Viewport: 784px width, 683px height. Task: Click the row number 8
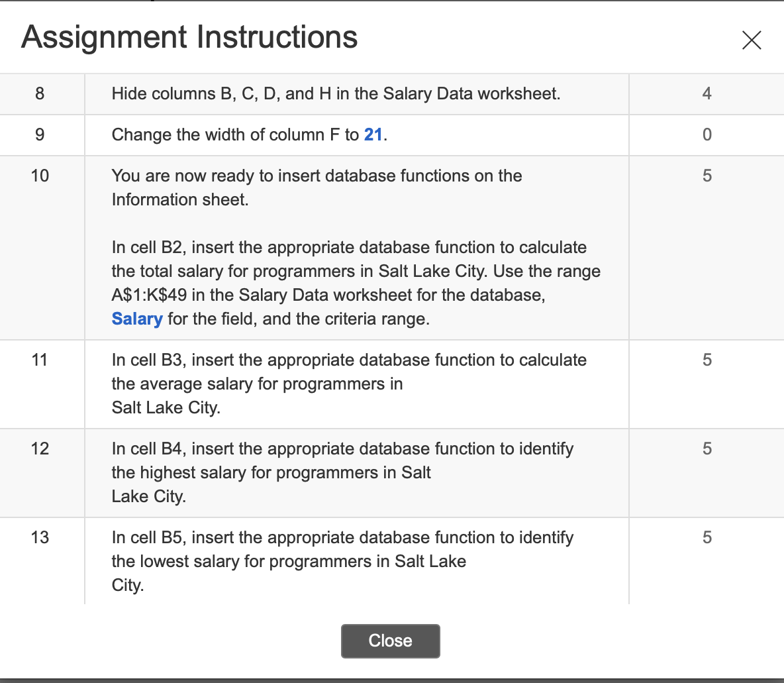coord(40,93)
